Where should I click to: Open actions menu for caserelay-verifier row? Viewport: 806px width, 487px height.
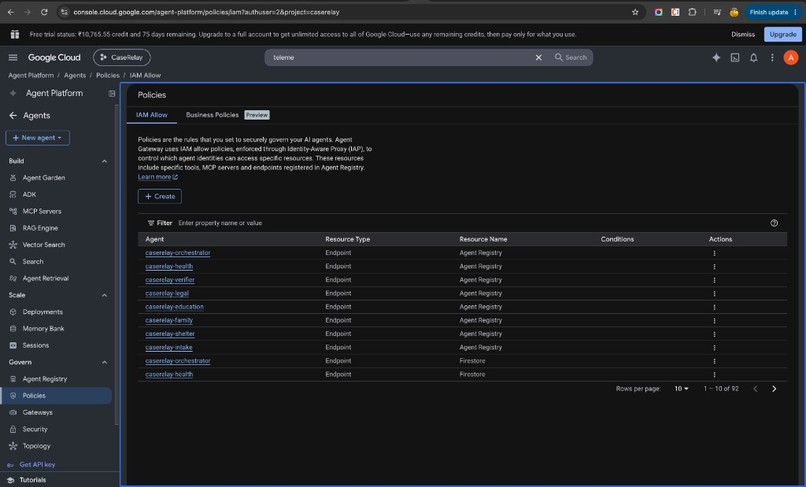point(714,280)
